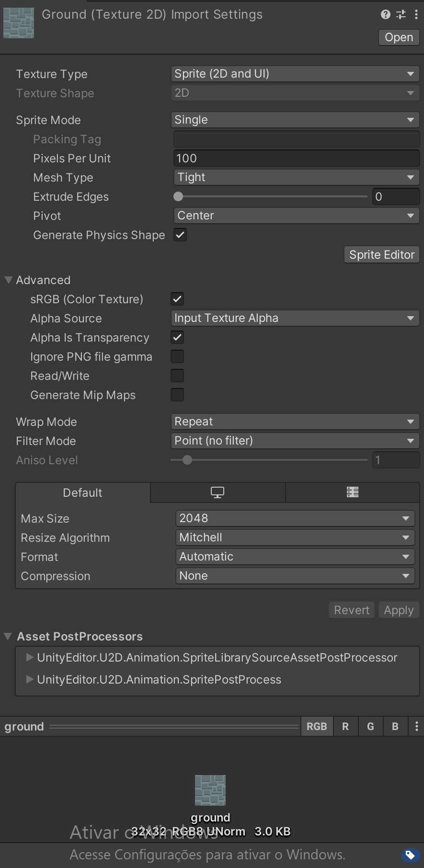Select the Default platform tab
Viewport: 424px width, 868px height.
click(82, 492)
